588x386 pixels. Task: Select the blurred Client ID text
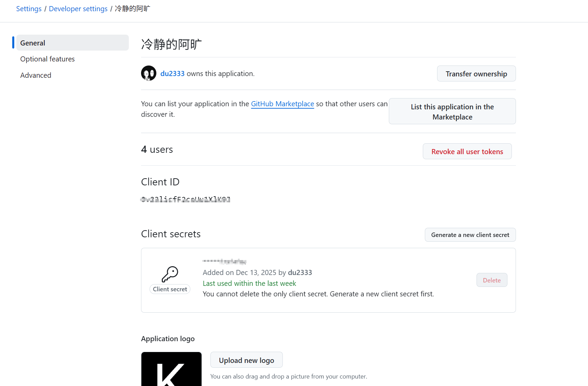(185, 199)
